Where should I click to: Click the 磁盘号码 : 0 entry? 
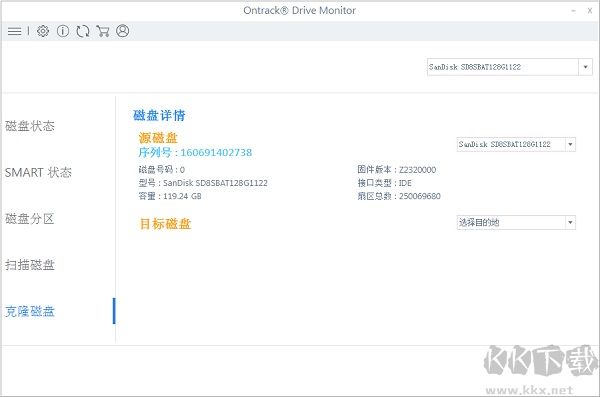(x=161, y=170)
